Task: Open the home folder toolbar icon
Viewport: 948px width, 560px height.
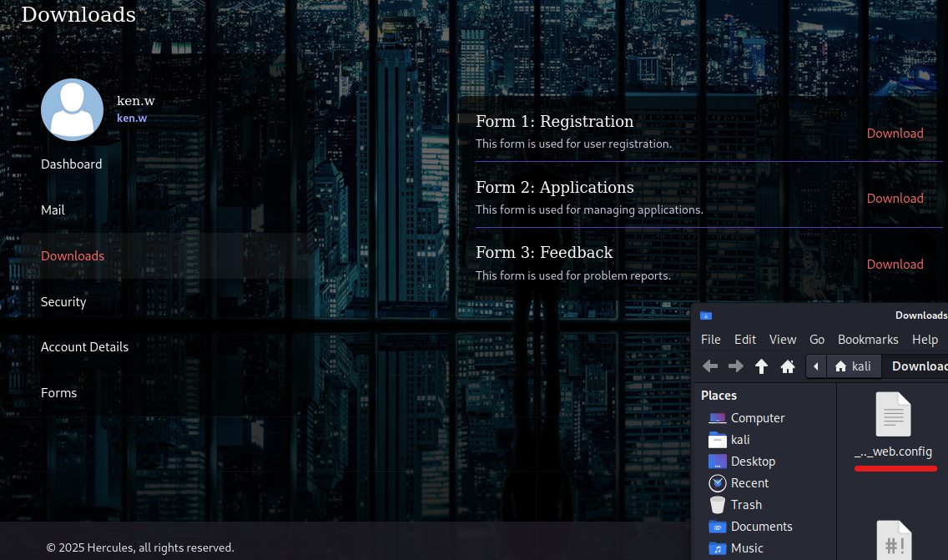Action: click(787, 366)
